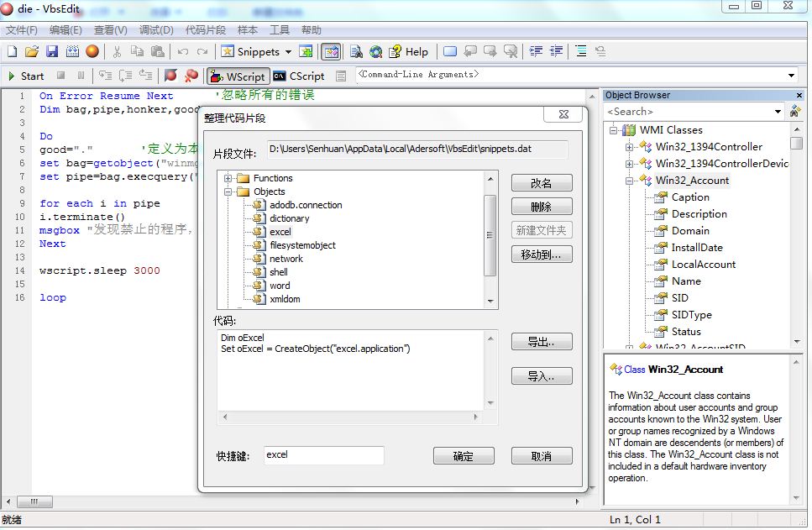Viewport: 812px width, 530px height.
Task: Expand the Functions folder in snippets tree
Action: (x=228, y=178)
